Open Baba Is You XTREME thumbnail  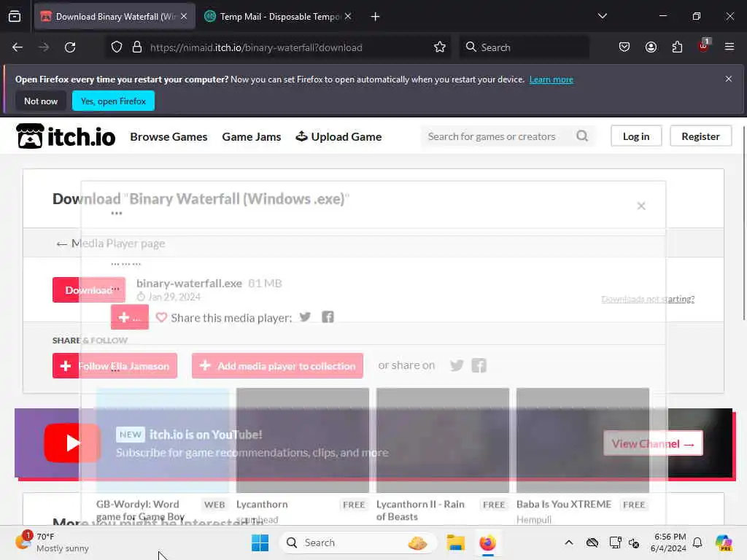click(x=583, y=440)
